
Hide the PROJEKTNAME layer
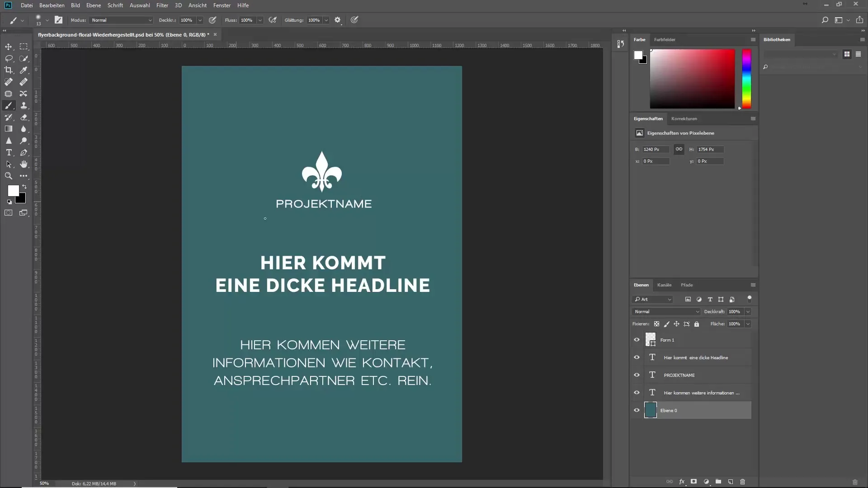point(637,375)
